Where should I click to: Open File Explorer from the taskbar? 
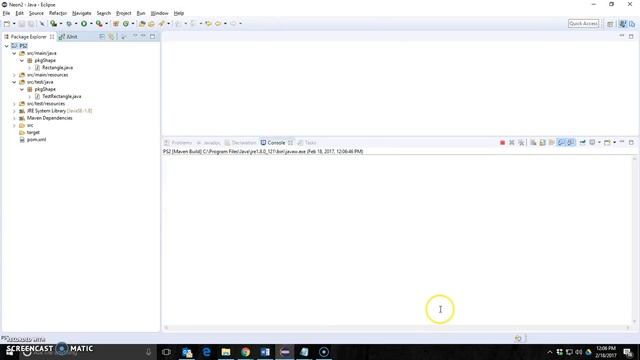point(226,352)
